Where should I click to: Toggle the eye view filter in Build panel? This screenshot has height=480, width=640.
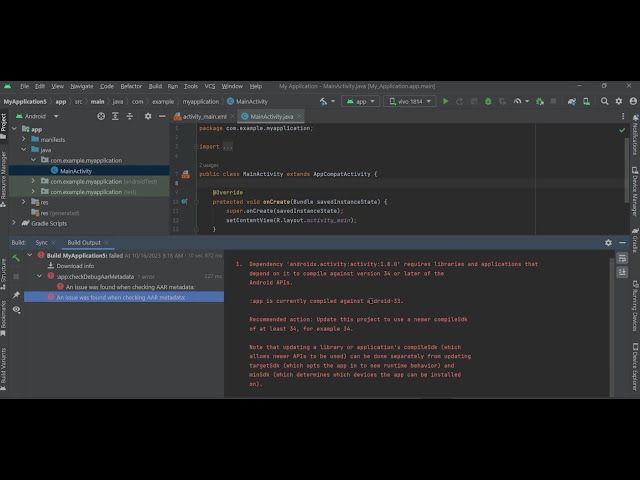16,309
